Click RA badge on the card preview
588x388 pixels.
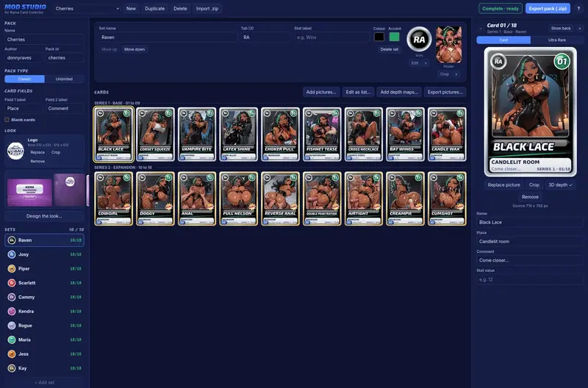tap(498, 62)
